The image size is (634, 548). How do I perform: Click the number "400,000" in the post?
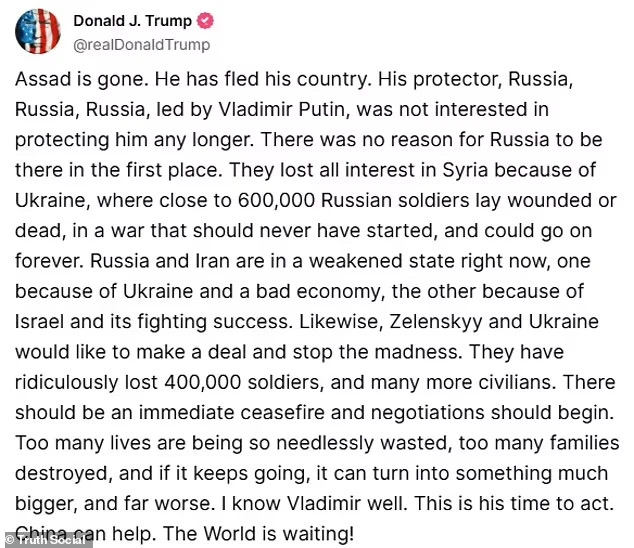[203, 383]
